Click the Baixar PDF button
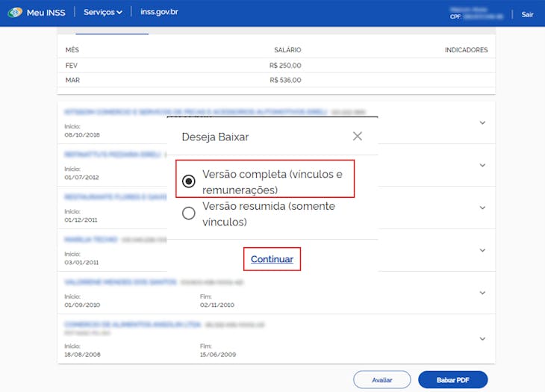545x392 pixels. point(453,380)
